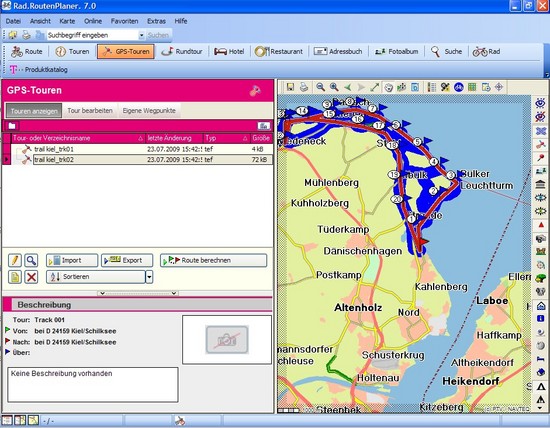Image resolution: width=550 pixels, height=428 pixels.
Task: Click the red pin marker icon in map sidebar
Action: click(x=541, y=157)
